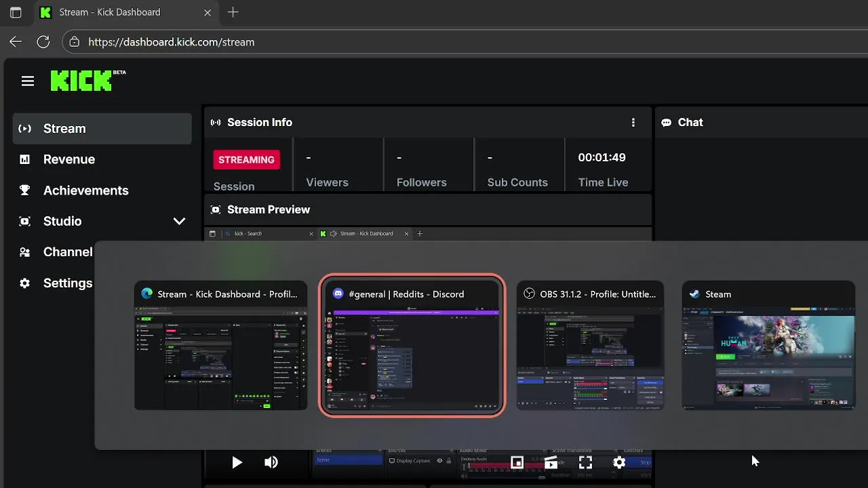The width and height of the screenshot is (868, 488).
Task: Click the Edge icon in task switcher
Action: [147, 294]
